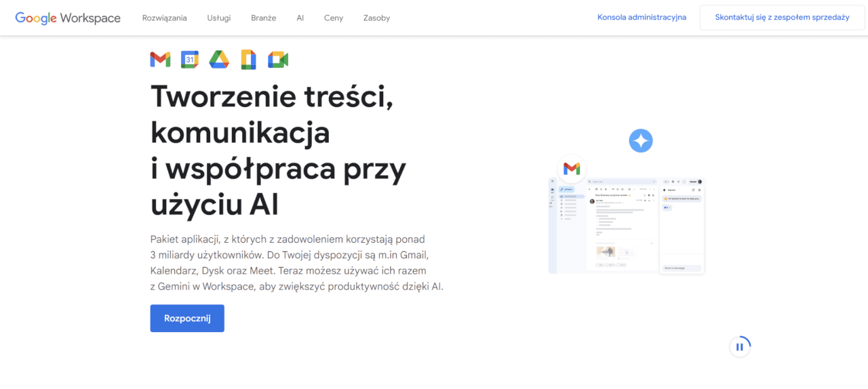The width and height of the screenshot is (868, 389).
Task: Click the Google Meet icon
Action: tap(278, 60)
